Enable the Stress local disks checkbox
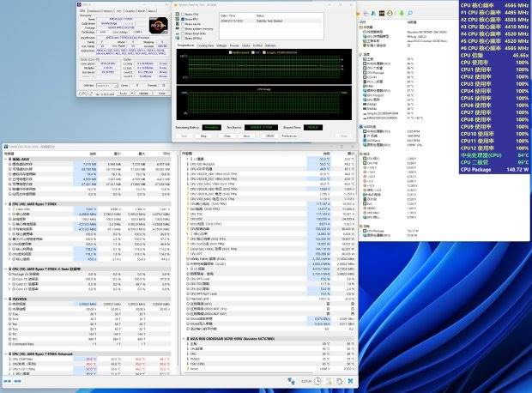The height and width of the screenshot is (393, 532). click(x=183, y=33)
